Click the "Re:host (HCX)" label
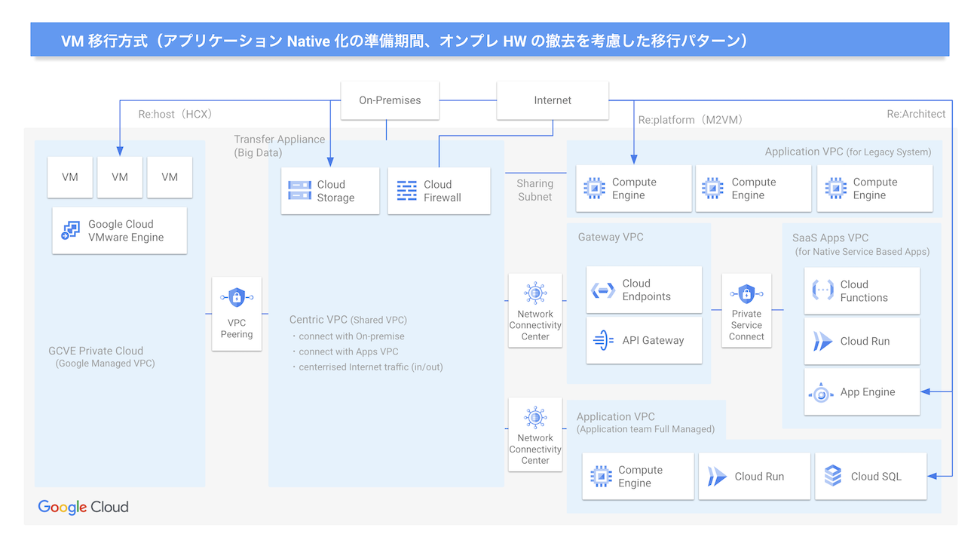Screen dimensions: 980x540 [x=177, y=115]
